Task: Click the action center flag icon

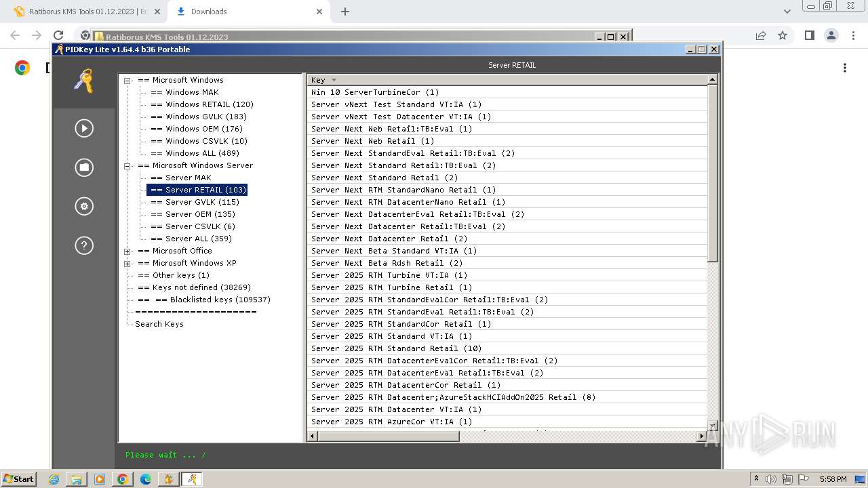Action: (x=804, y=479)
